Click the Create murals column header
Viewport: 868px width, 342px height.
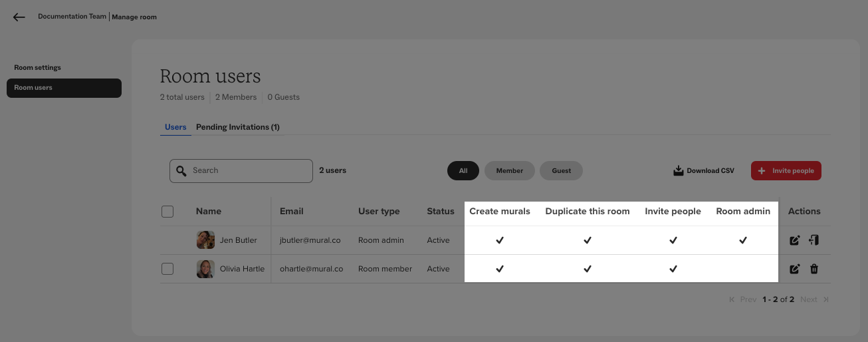[x=500, y=212]
